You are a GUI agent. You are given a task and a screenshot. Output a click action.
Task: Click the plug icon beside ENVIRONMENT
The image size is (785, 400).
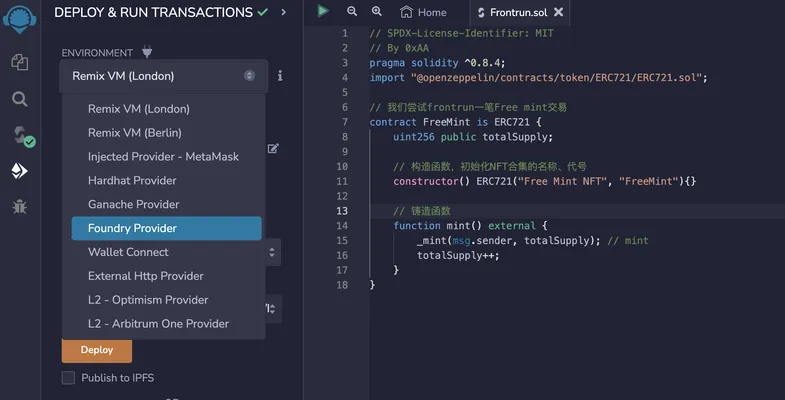pyautogui.click(x=147, y=52)
